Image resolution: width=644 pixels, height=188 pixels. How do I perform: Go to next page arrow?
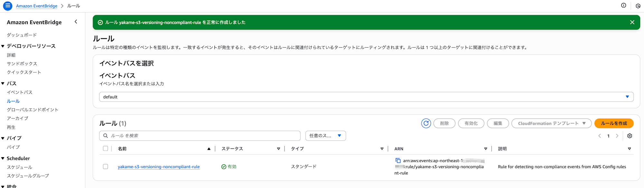[x=617, y=136]
